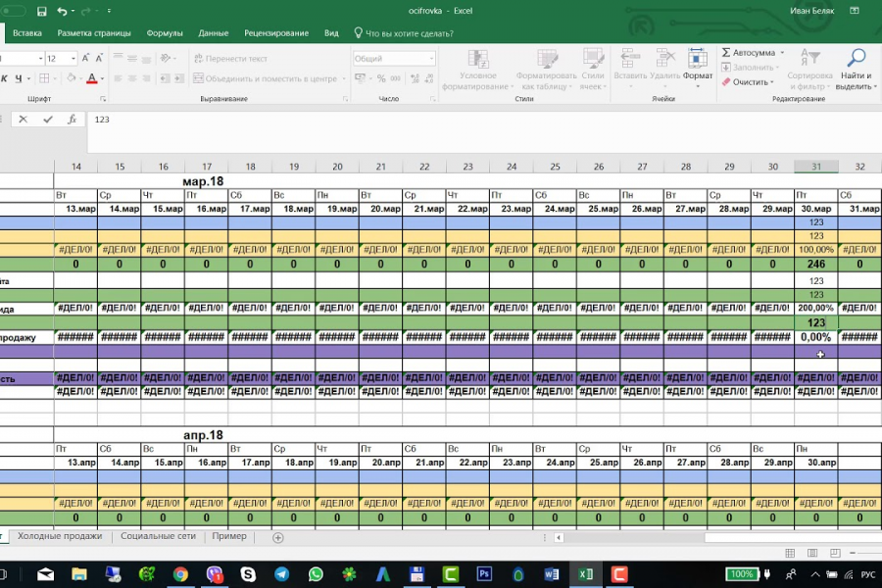The width and height of the screenshot is (882, 588).
Task: Add a new worksheet with the plus button
Action: click(278, 537)
